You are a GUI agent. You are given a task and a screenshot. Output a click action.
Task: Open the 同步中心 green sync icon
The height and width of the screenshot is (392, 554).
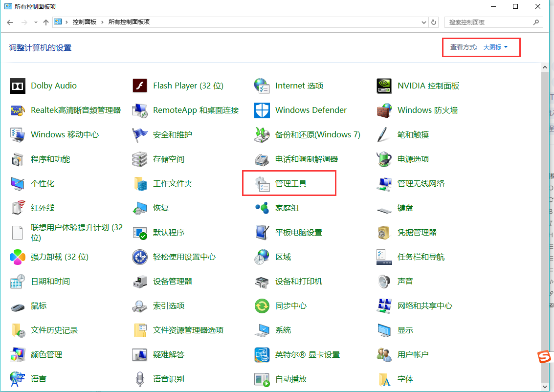[x=262, y=306]
